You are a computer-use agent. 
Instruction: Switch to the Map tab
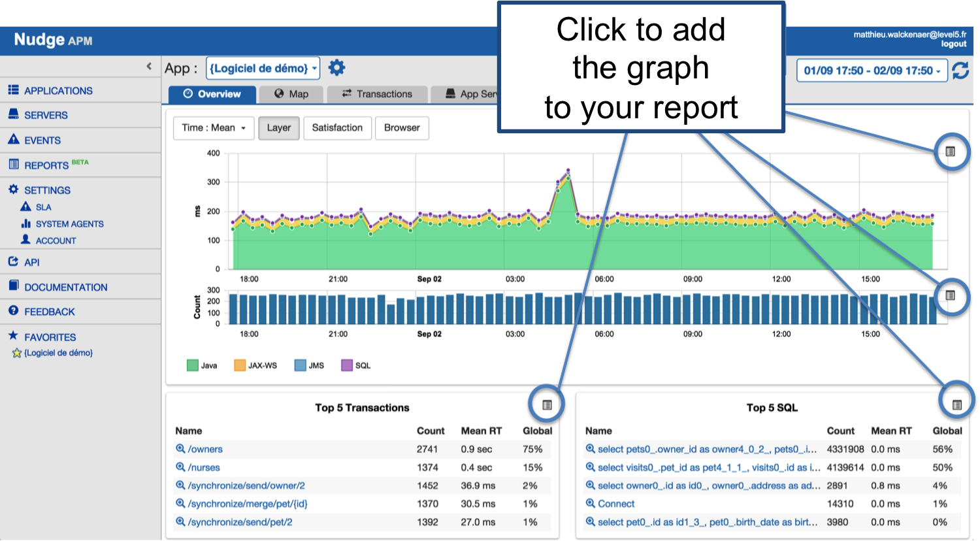click(x=291, y=94)
